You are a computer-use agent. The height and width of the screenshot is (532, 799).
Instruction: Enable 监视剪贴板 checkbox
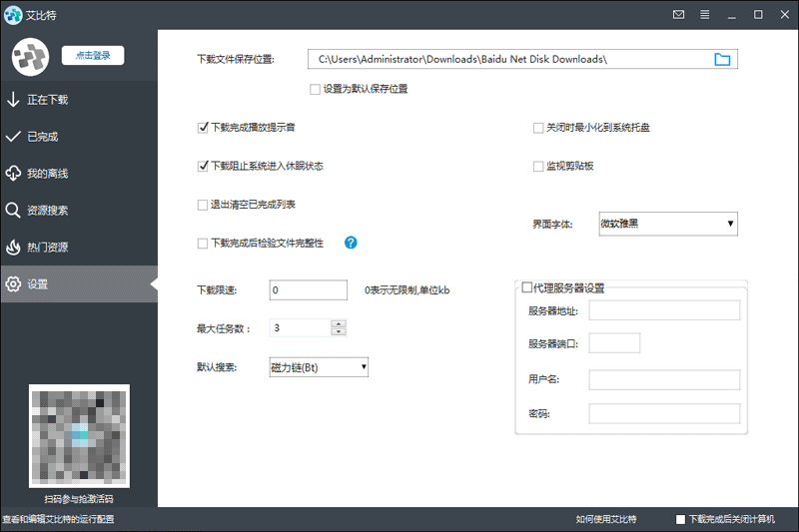pos(538,167)
